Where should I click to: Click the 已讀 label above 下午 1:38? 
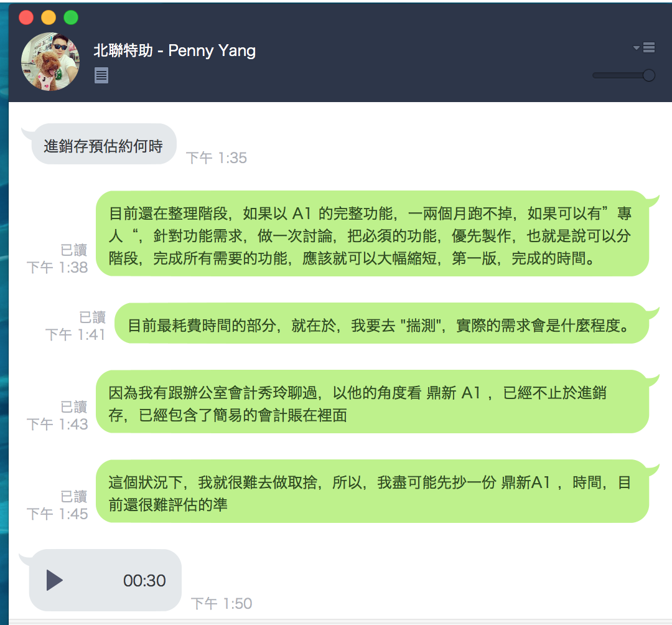tap(73, 250)
